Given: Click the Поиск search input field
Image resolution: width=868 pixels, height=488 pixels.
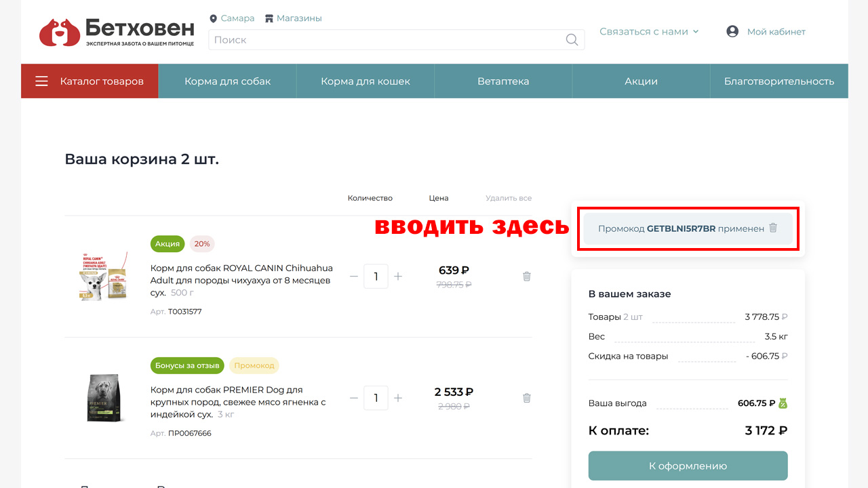Looking at the screenshot, I should (x=396, y=40).
